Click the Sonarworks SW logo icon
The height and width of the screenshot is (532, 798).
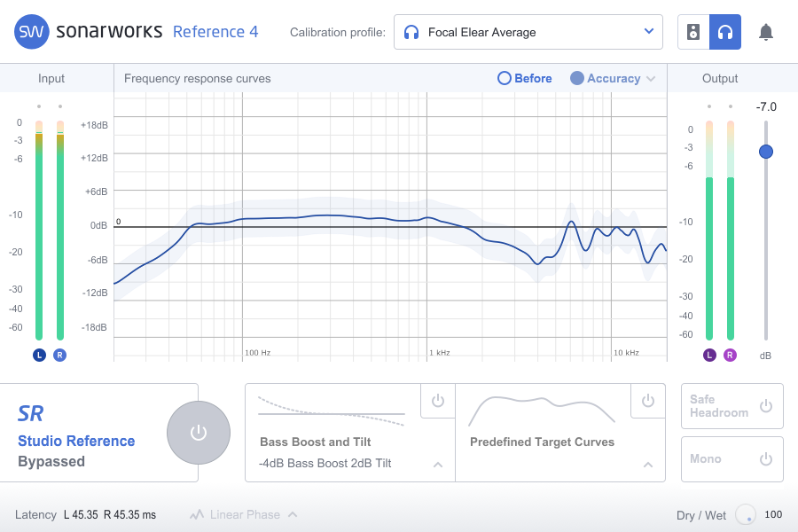tap(31, 32)
